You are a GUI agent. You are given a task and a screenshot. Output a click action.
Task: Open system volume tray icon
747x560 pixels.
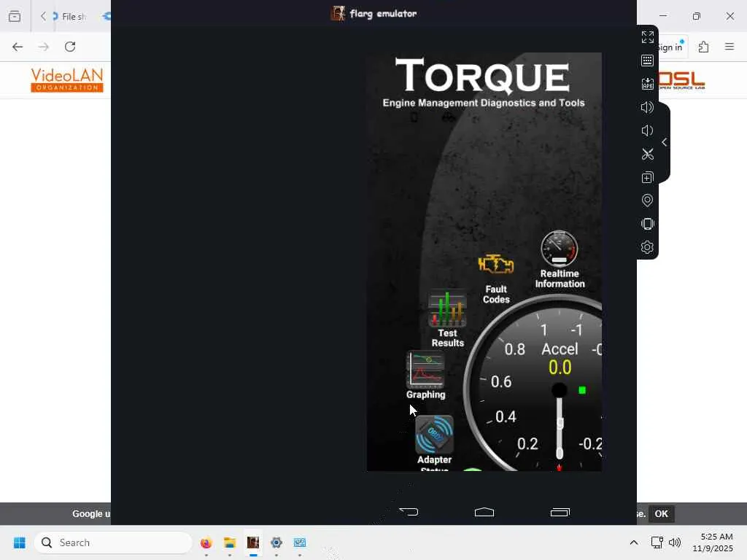click(675, 542)
